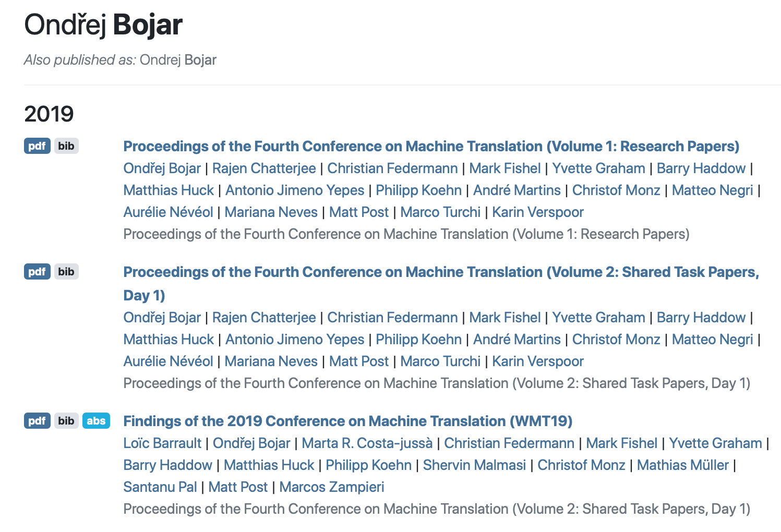The height and width of the screenshot is (532, 781).
Task: Get bib for Volume 1 Research Papers proceedings
Action: tap(66, 146)
